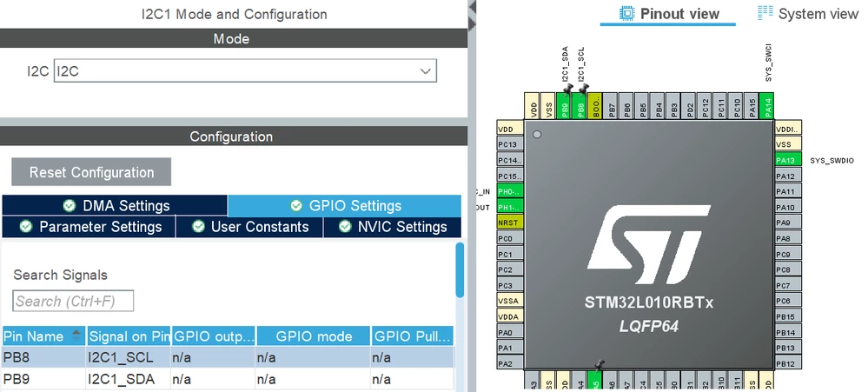
Task: Click the pushpin icon on pin PB9
Action: [567, 89]
